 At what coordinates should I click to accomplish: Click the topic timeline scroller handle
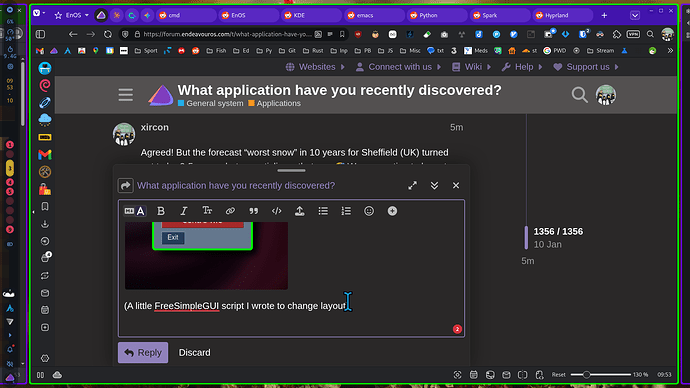coord(526,238)
